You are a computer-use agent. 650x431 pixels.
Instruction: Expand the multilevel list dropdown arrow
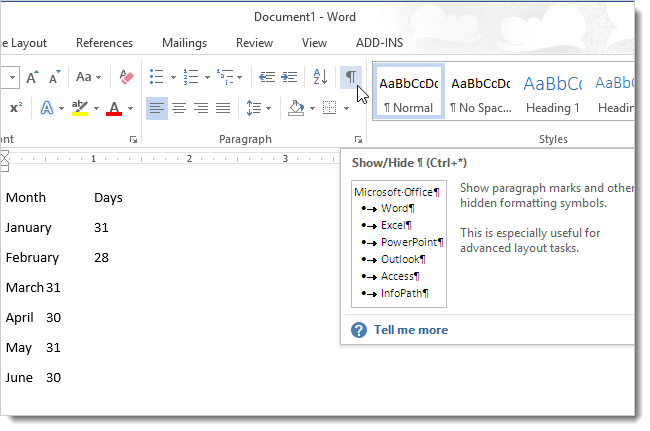(x=240, y=77)
